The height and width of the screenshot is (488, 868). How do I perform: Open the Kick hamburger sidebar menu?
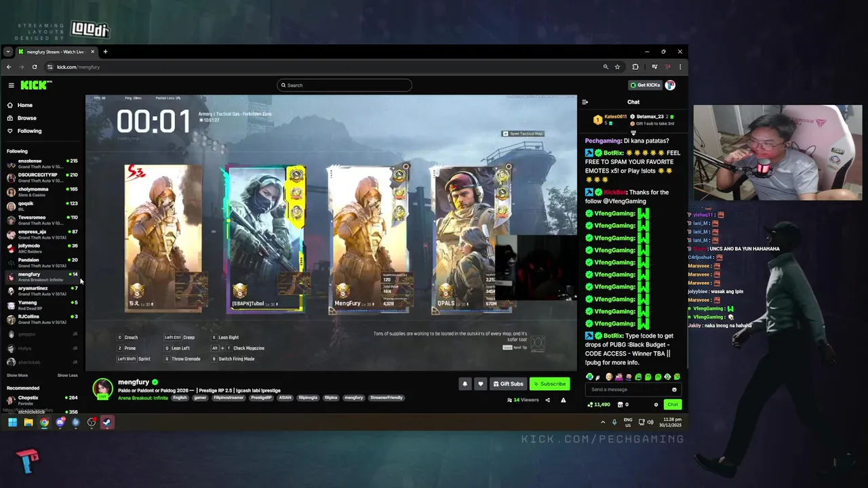pyautogui.click(x=11, y=85)
